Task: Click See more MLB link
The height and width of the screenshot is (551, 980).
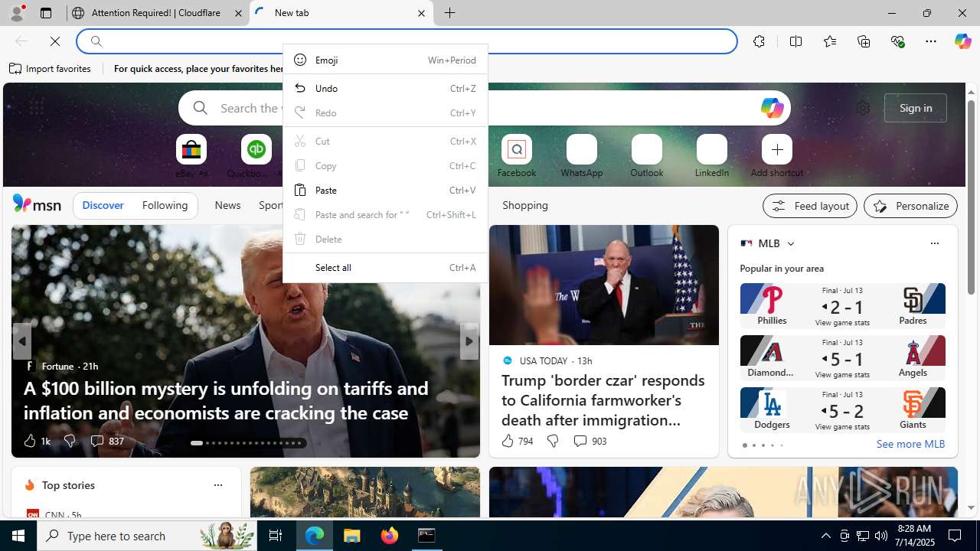Action: point(910,444)
